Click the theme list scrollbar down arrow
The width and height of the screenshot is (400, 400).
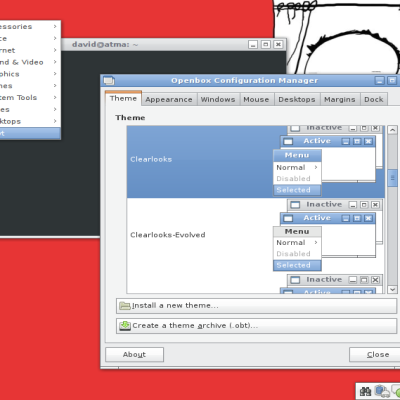click(392, 289)
